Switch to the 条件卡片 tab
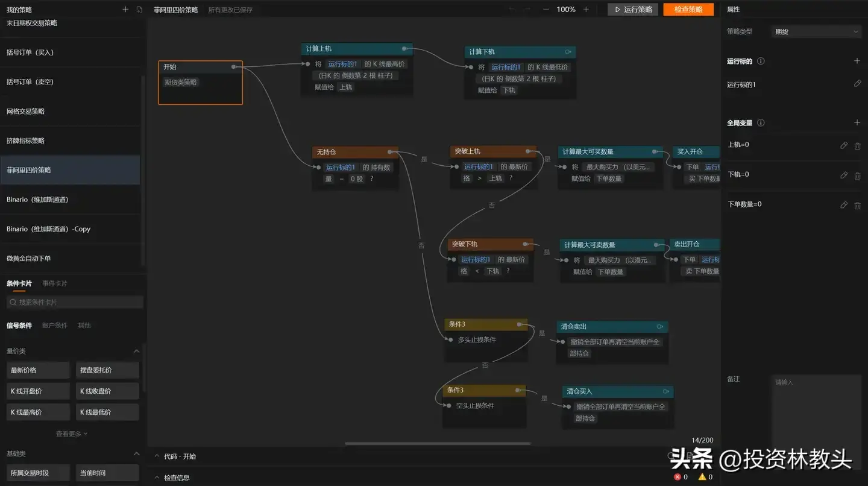The width and height of the screenshot is (868, 486). [x=19, y=283]
